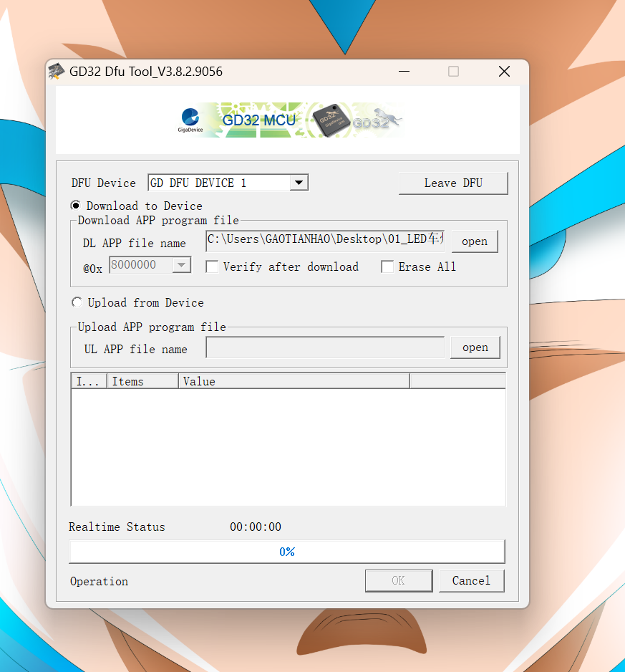This screenshot has height=672, width=625.
Task: Click the Operation label
Action: tap(99, 582)
